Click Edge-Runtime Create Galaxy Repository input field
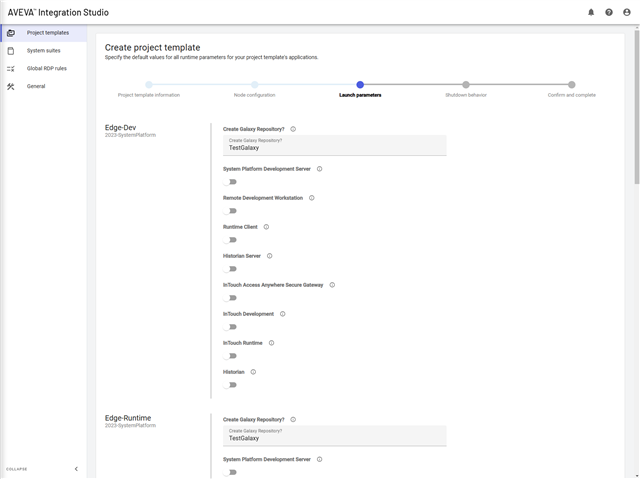The height and width of the screenshot is (479, 640). tap(334, 436)
